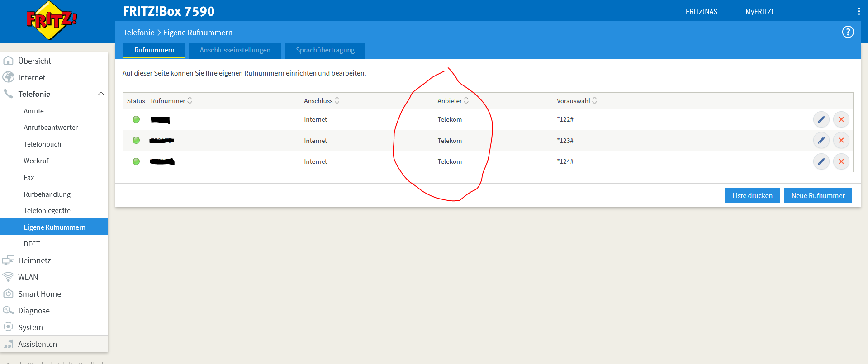
Task: Delete the number with Vorauswahl *124#
Action: (841, 161)
